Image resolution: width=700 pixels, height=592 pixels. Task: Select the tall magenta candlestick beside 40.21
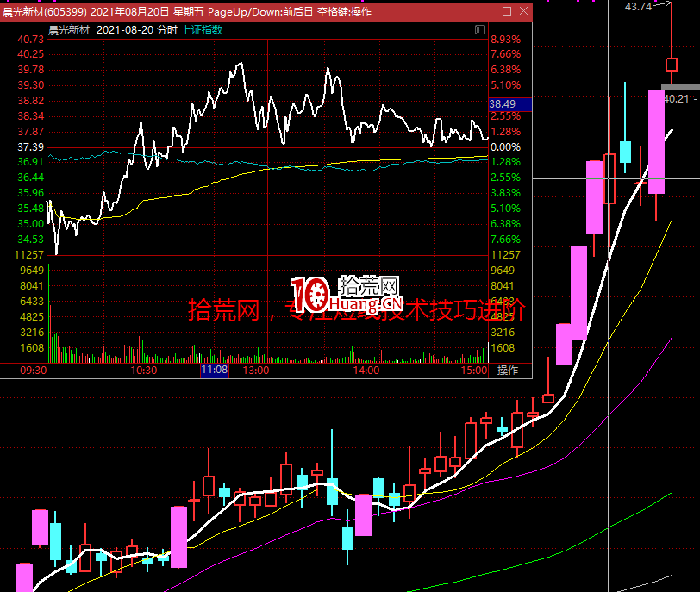click(x=656, y=142)
